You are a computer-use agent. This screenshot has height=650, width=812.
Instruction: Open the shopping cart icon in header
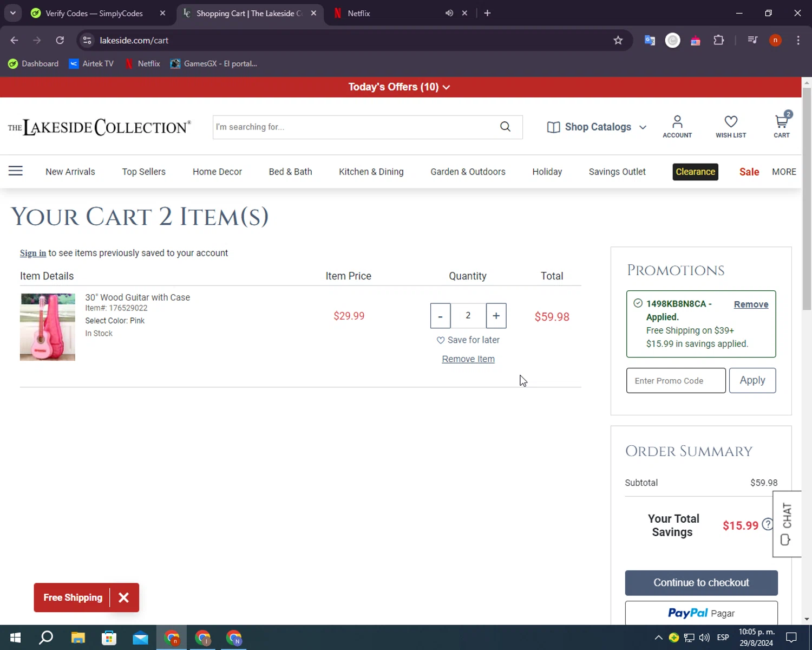click(x=782, y=126)
